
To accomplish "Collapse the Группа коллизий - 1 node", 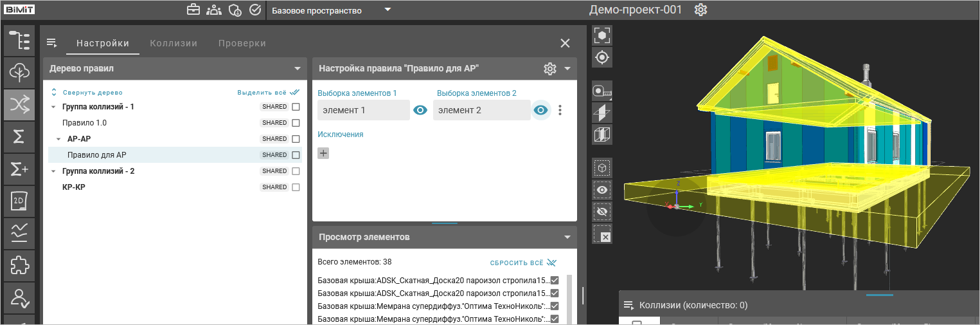I will coord(53,107).
